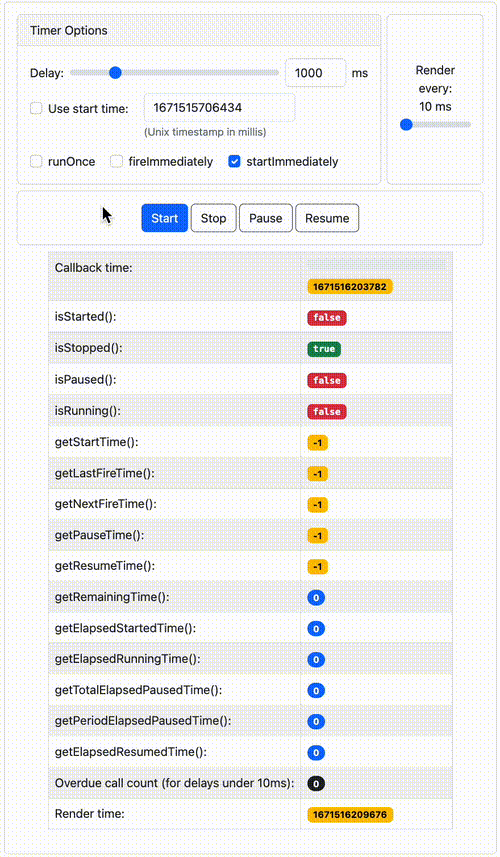This screenshot has height=857, width=500.
Task: Click the Resume button
Action: [327, 218]
